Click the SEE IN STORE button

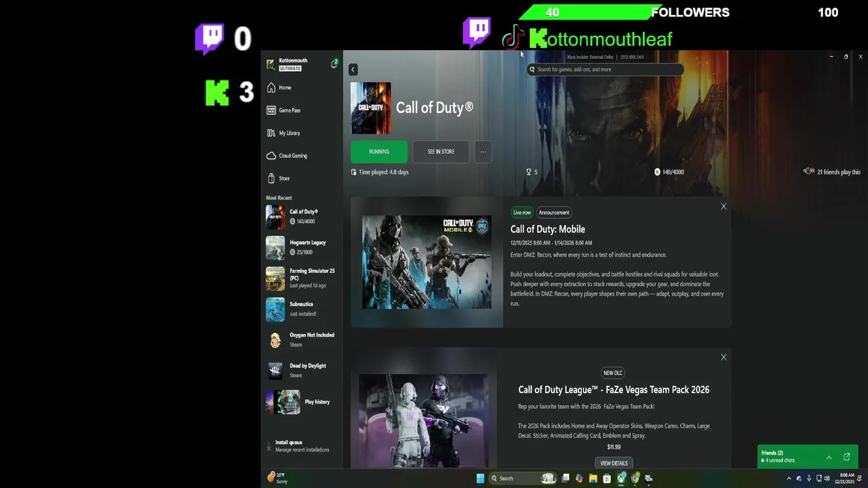[x=441, y=152]
